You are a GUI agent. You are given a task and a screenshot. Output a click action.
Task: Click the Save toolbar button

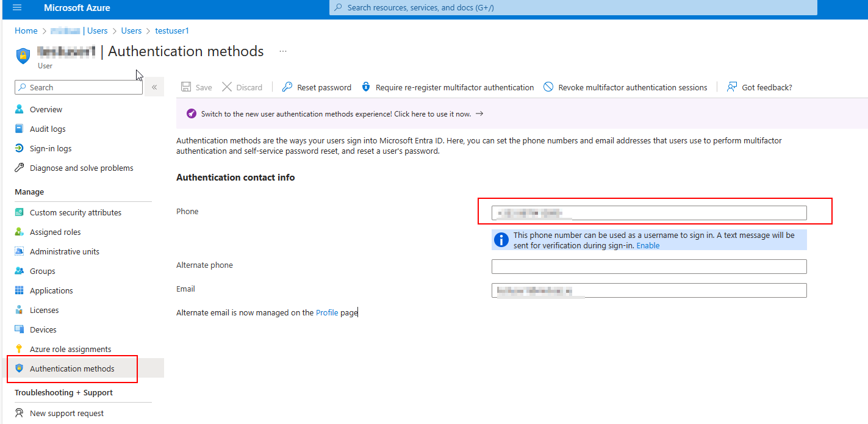tap(196, 87)
